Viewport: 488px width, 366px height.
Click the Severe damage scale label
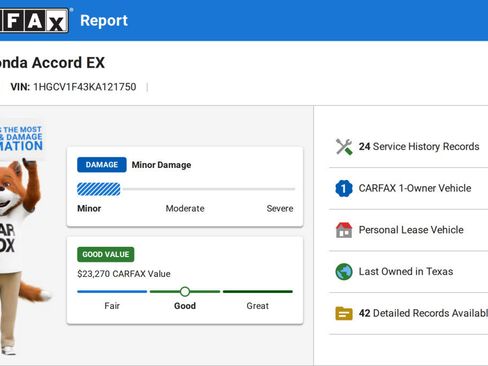[280, 209]
